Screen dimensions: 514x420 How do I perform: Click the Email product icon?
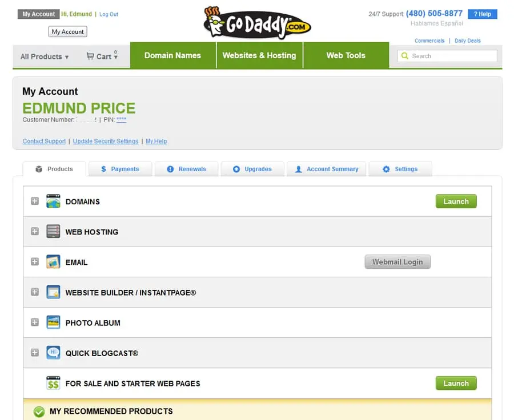(x=53, y=262)
